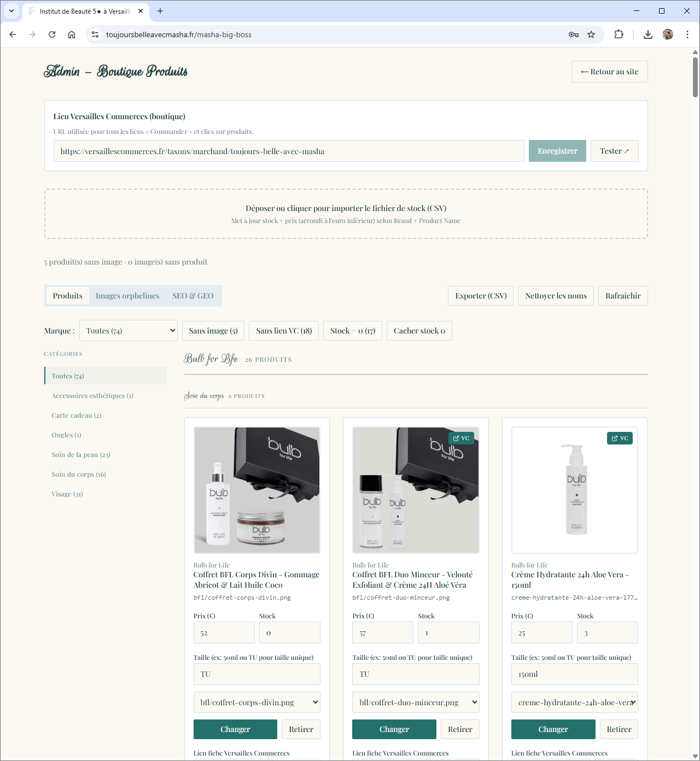The height and width of the screenshot is (761, 700).
Task: Open the tab search chevron
Action: pos(11,11)
